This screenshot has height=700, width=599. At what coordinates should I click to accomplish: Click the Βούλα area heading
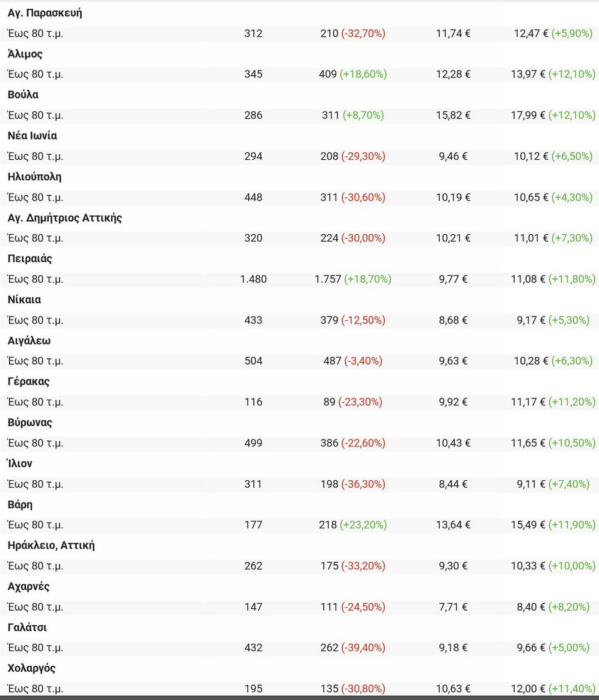(23, 95)
